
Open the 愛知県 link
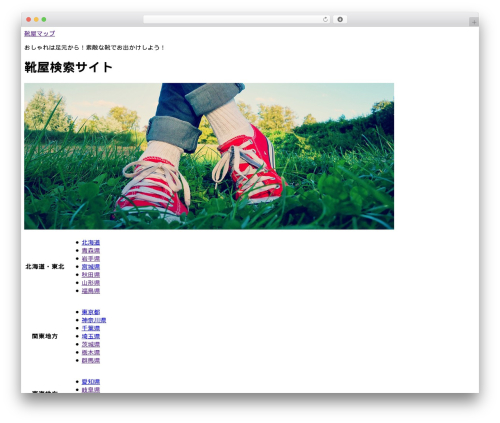click(91, 382)
